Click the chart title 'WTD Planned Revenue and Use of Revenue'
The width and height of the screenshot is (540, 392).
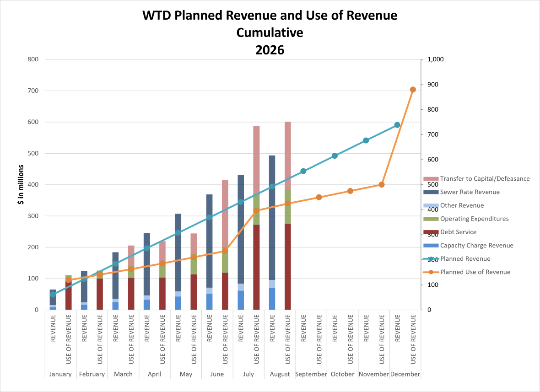pyautogui.click(x=270, y=16)
